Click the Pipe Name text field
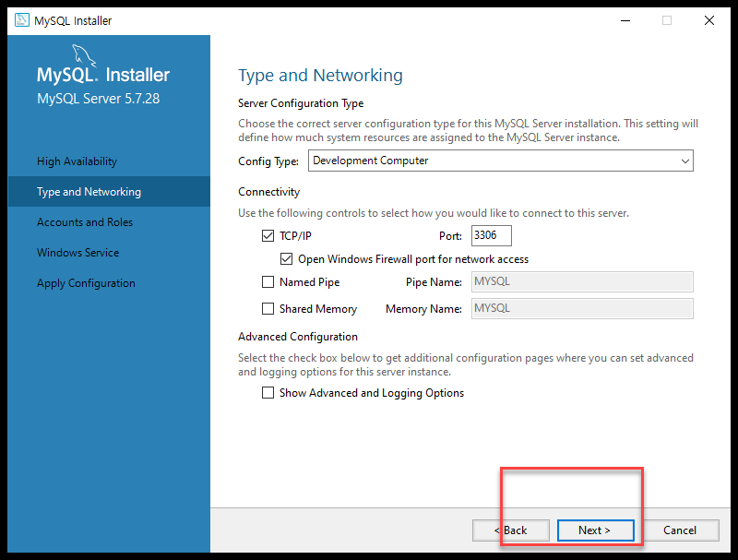Image resolution: width=738 pixels, height=560 pixels. click(582, 282)
